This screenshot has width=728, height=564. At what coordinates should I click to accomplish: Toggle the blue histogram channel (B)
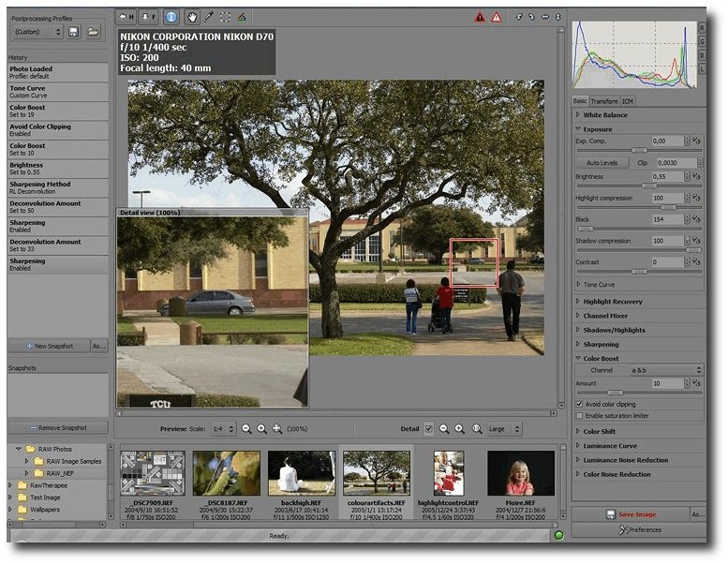tap(702, 55)
